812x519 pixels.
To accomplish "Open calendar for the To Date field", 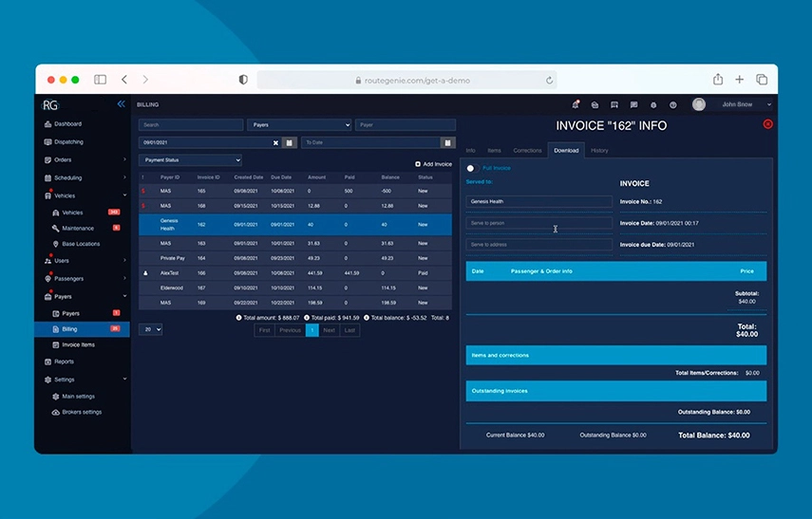I will [x=448, y=143].
